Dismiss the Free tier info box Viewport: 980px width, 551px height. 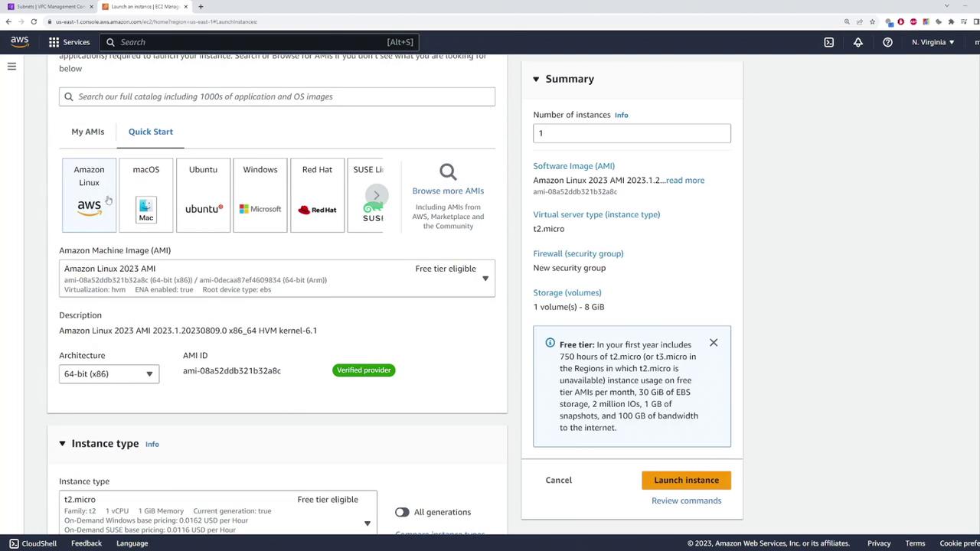tap(714, 343)
